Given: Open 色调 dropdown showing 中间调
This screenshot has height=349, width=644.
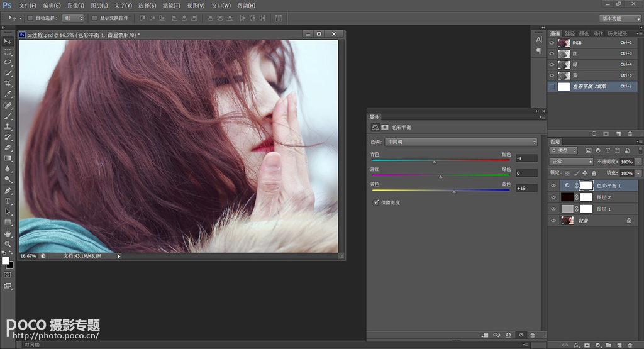Looking at the screenshot, I should click(461, 141).
